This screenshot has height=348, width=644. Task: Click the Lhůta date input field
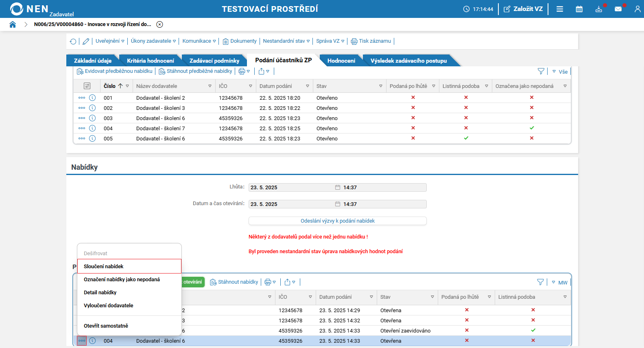(x=291, y=187)
